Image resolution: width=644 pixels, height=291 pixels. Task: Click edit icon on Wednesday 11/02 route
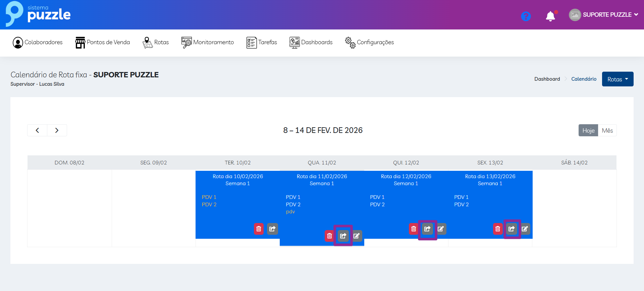coord(357,236)
